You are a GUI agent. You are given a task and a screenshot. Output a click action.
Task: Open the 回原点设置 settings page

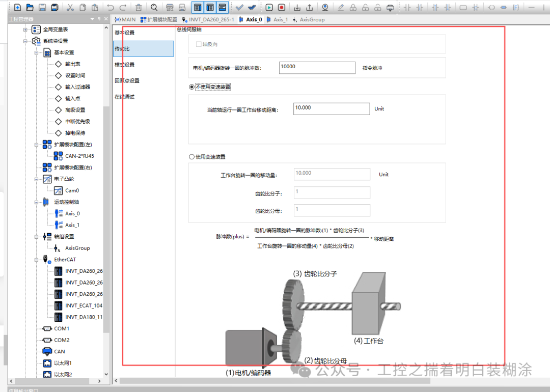(x=144, y=80)
